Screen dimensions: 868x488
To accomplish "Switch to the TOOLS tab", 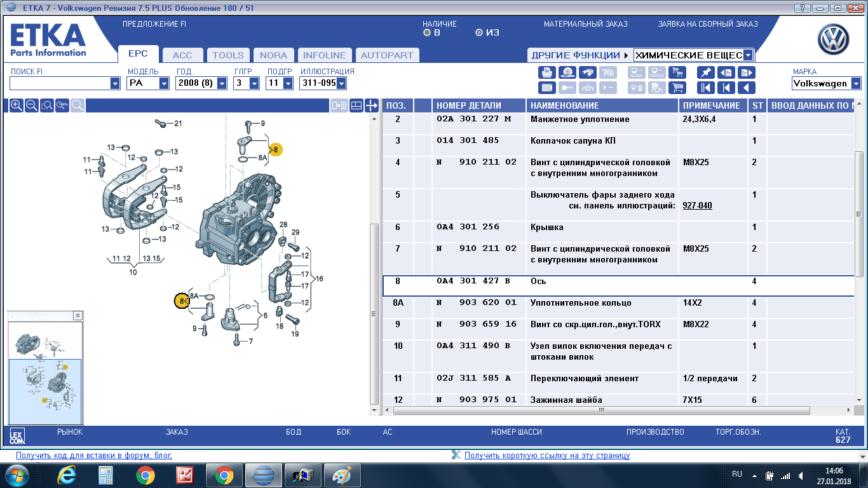I will click(228, 55).
